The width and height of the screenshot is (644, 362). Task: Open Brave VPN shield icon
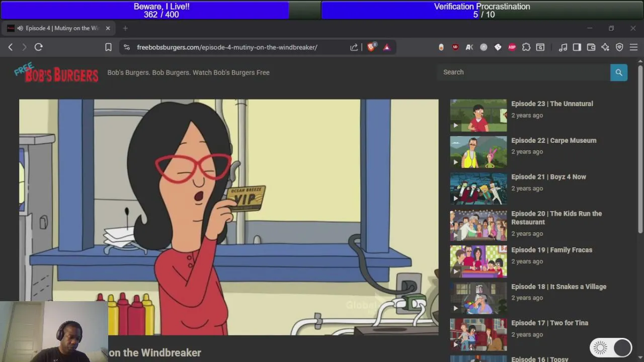click(x=619, y=47)
